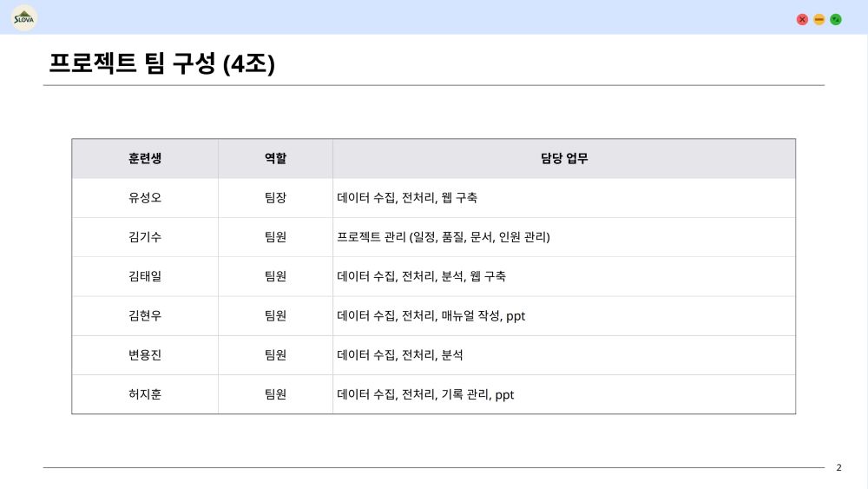Click the name cell 허지훈

pos(145,394)
